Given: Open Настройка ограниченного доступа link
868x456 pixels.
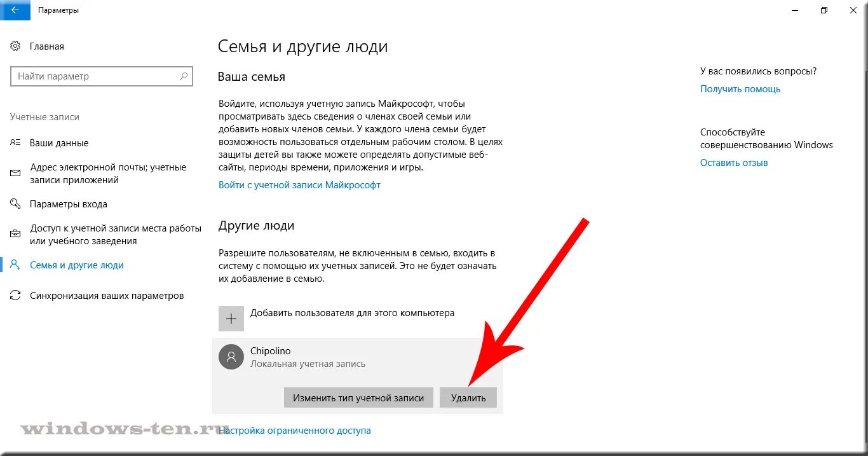Looking at the screenshot, I should [x=294, y=431].
